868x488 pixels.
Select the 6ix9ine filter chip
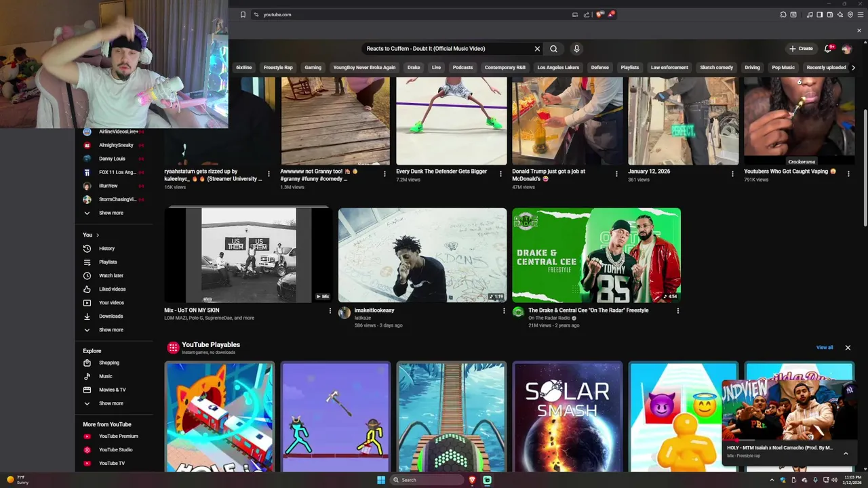(243, 67)
